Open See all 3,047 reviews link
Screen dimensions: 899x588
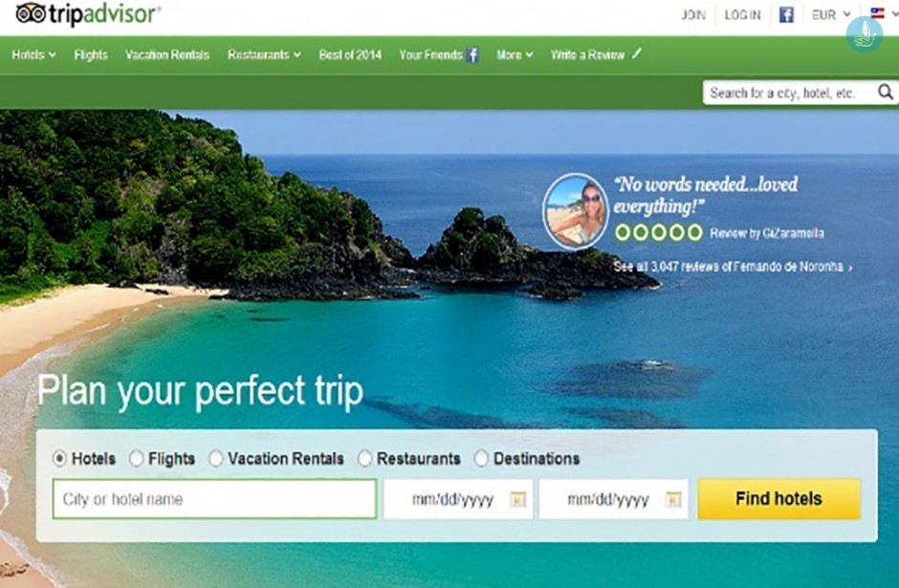(733, 267)
